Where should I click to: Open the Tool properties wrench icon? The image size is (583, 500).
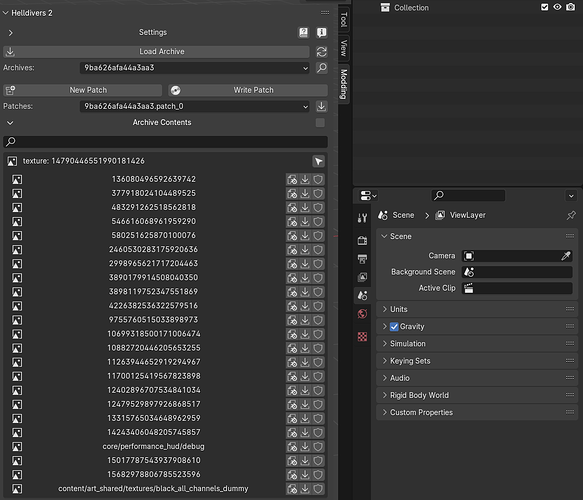coord(362,218)
